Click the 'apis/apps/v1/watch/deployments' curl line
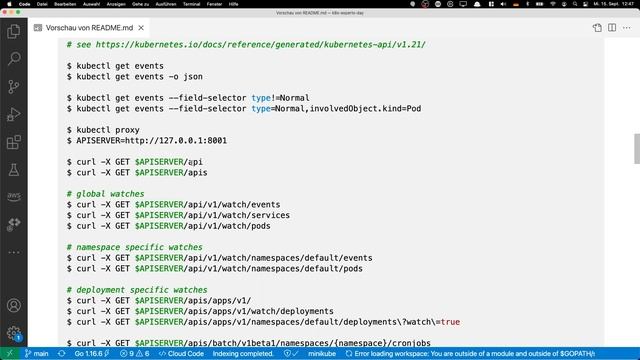 click(x=200, y=311)
